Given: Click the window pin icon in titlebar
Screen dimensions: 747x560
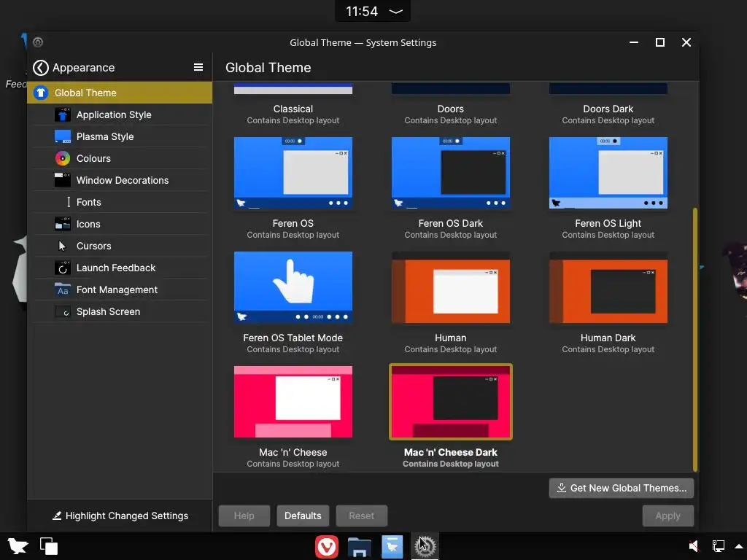Looking at the screenshot, I should (x=38, y=42).
